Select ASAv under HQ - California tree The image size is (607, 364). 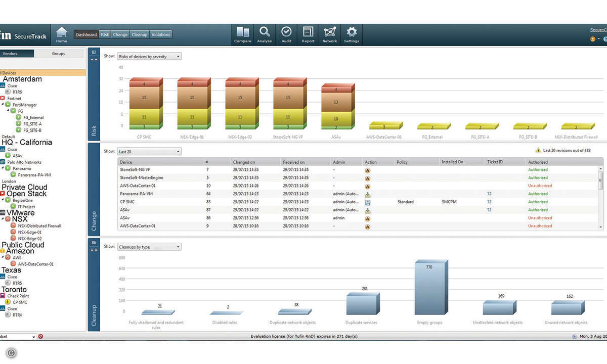pyautogui.click(x=18, y=156)
